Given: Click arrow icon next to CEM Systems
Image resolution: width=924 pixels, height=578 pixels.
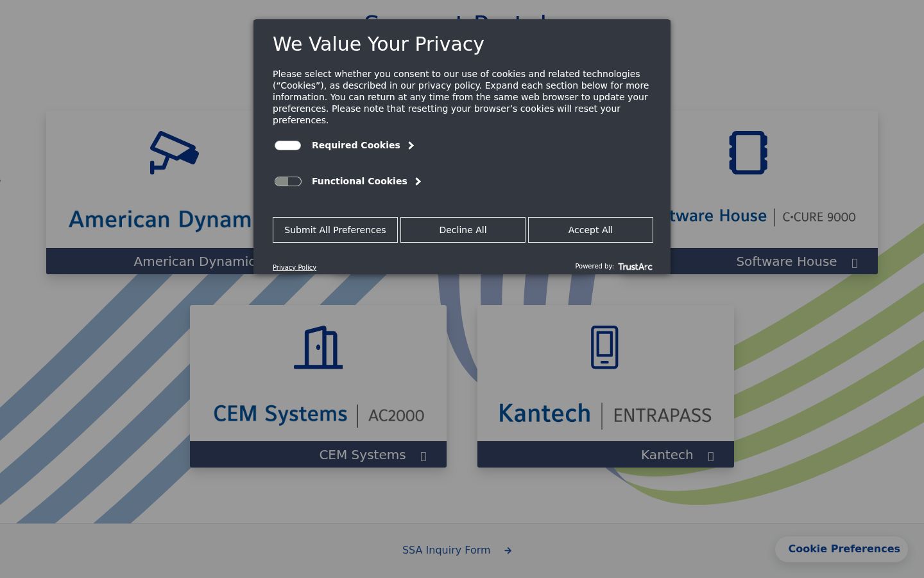Looking at the screenshot, I should pos(424,456).
